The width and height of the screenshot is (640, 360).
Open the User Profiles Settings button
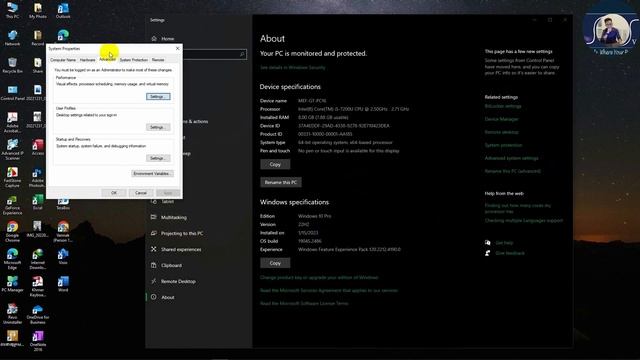coord(158,127)
